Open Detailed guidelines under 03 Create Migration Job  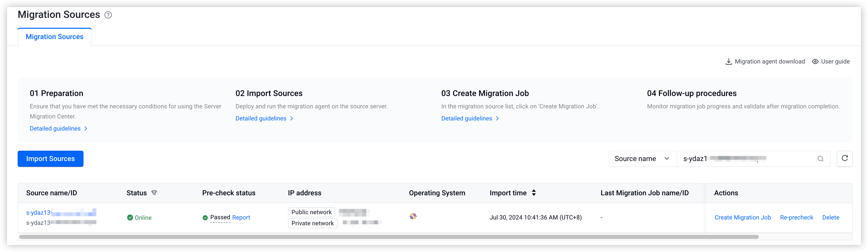[x=467, y=118]
